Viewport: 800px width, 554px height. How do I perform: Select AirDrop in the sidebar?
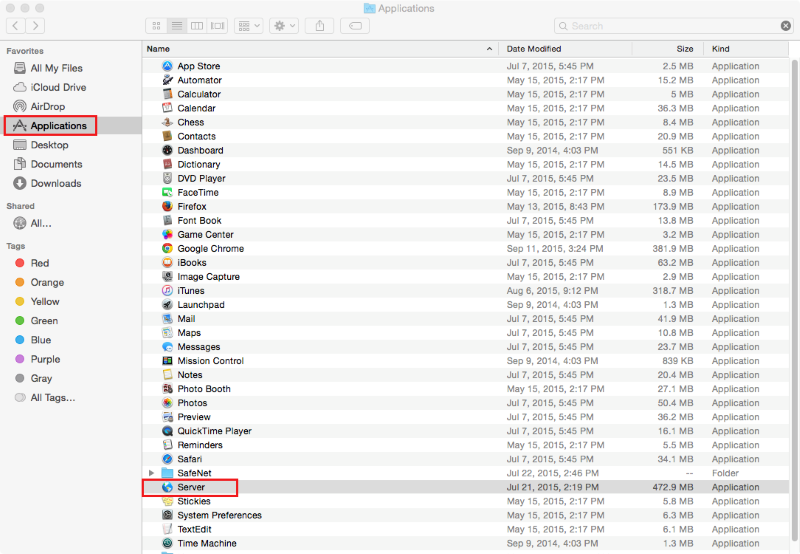(47, 106)
